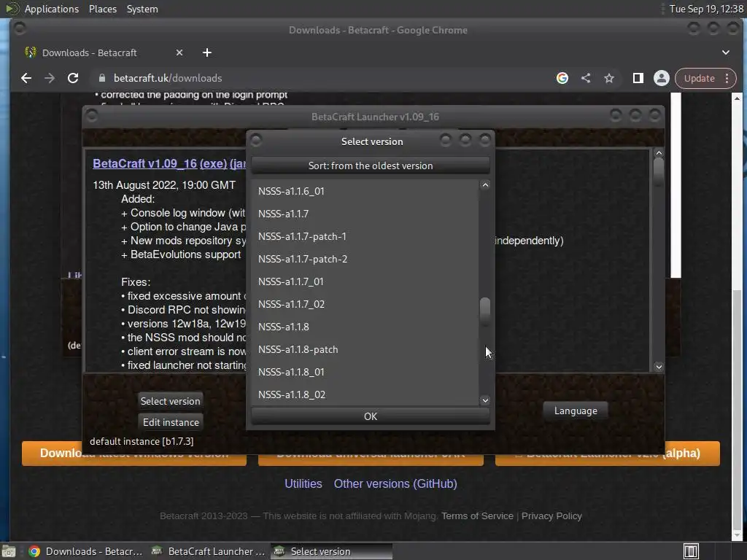Open the Privacy Policy link
Viewport: 747px width, 560px height.
tap(551, 516)
